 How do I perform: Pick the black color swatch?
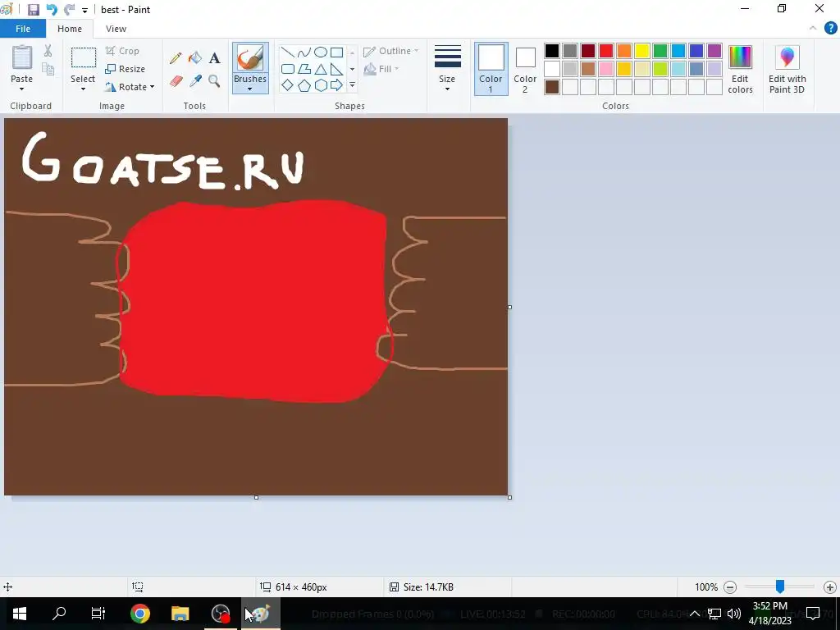click(552, 51)
